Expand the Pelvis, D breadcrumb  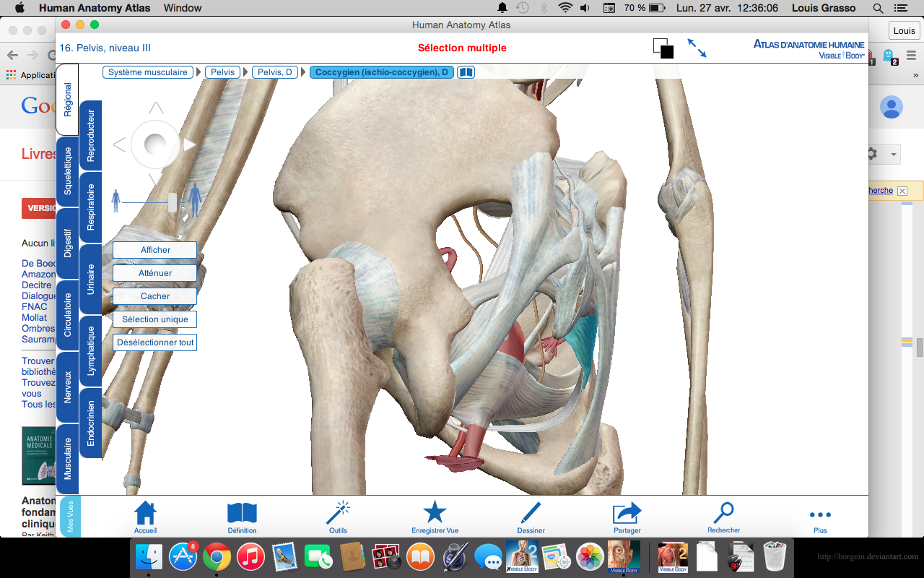274,72
